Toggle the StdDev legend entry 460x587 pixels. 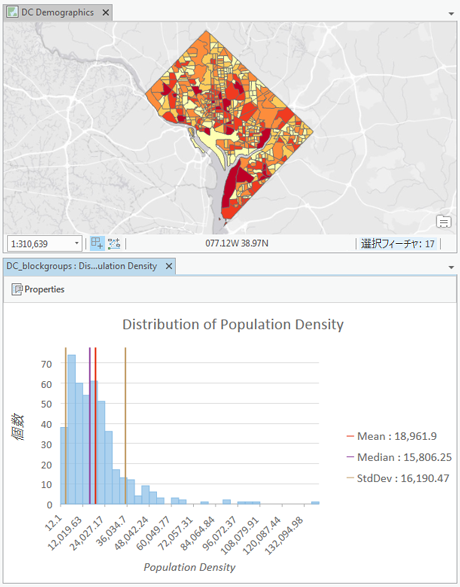tap(397, 478)
